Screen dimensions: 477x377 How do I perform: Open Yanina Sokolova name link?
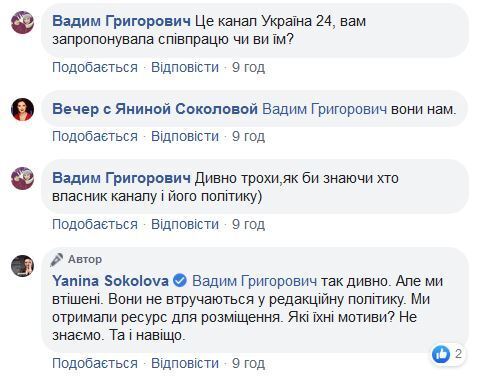click(x=110, y=281)
